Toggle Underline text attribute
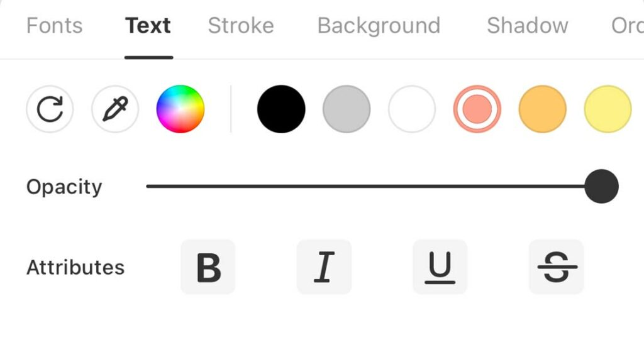 (440, 267)
